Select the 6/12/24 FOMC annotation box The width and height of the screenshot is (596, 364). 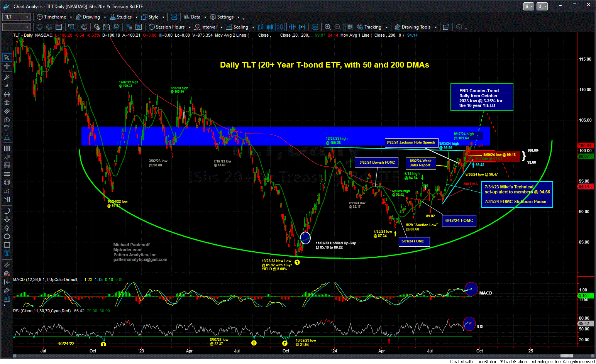(x=459, y=221)
